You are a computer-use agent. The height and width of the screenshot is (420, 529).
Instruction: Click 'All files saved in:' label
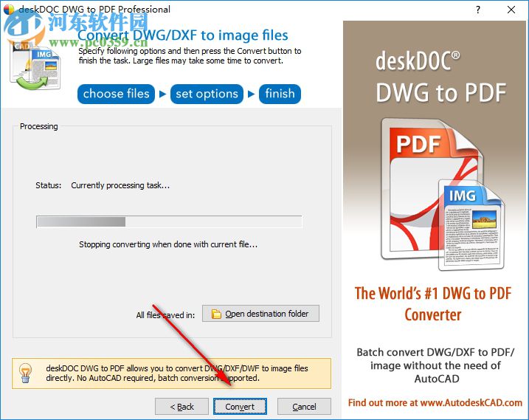pyautogui.click(x=165, y=315)
